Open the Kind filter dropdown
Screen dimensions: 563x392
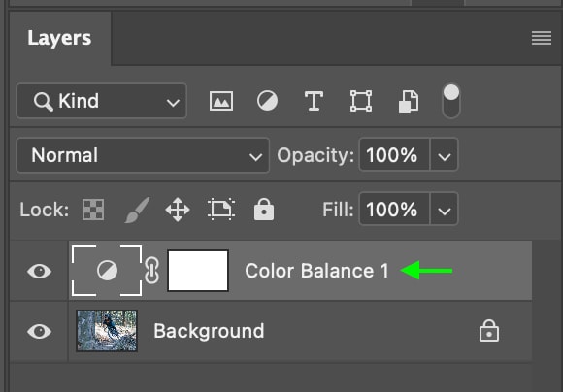click(102, 101)
